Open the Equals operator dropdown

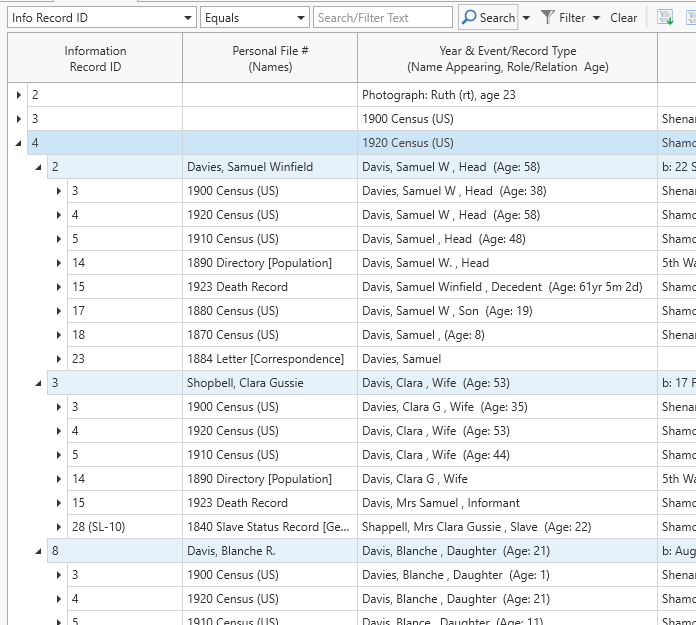[301, 18]
